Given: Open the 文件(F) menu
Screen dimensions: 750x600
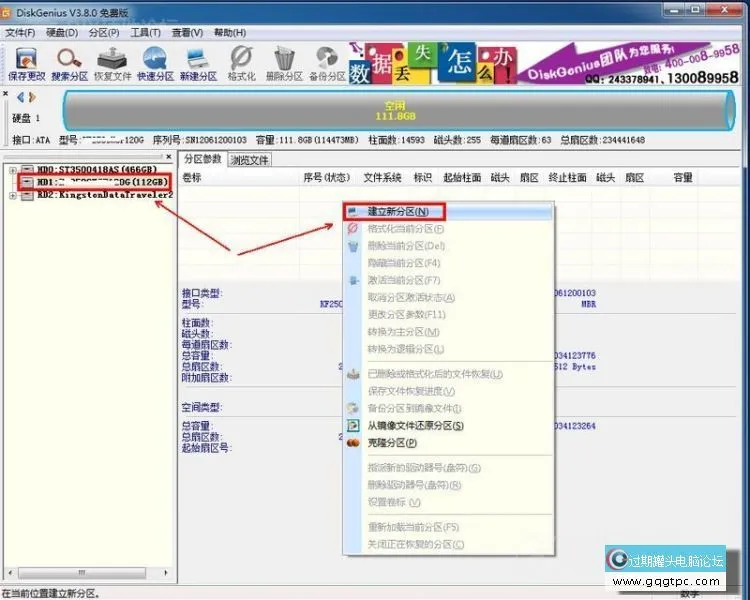Looking at the screenshot, I should tap(21, 33).
